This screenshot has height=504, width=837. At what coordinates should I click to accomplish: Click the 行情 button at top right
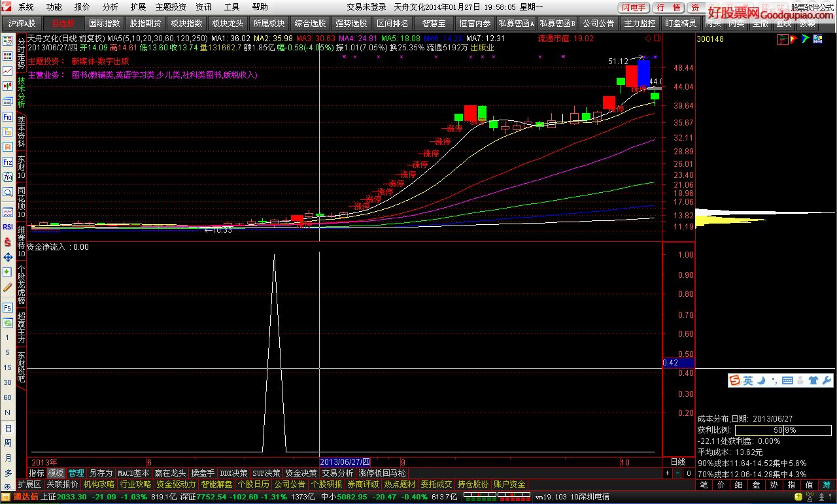tap(668, 7)
